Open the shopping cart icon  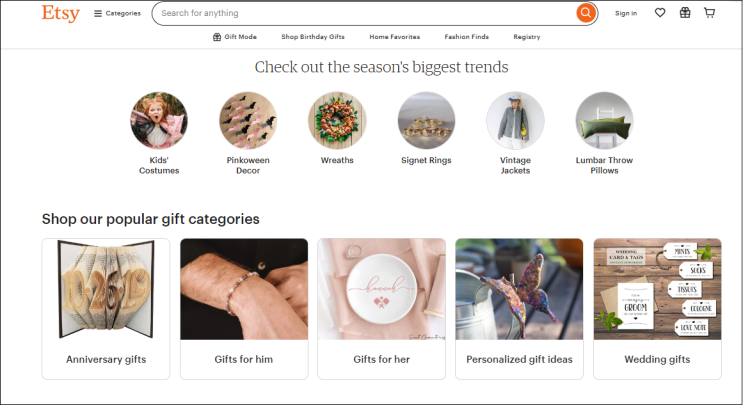(x=709, y=13)
